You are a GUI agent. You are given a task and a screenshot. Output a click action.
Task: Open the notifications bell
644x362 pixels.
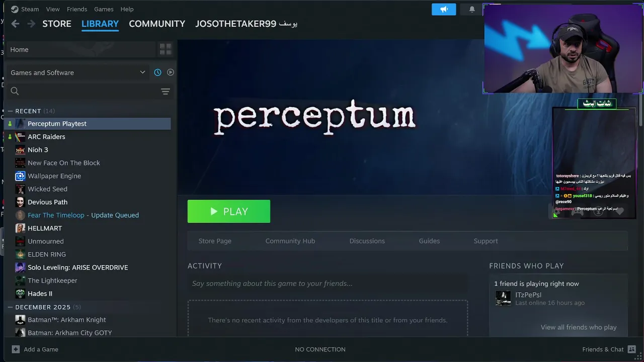(472, 9)
